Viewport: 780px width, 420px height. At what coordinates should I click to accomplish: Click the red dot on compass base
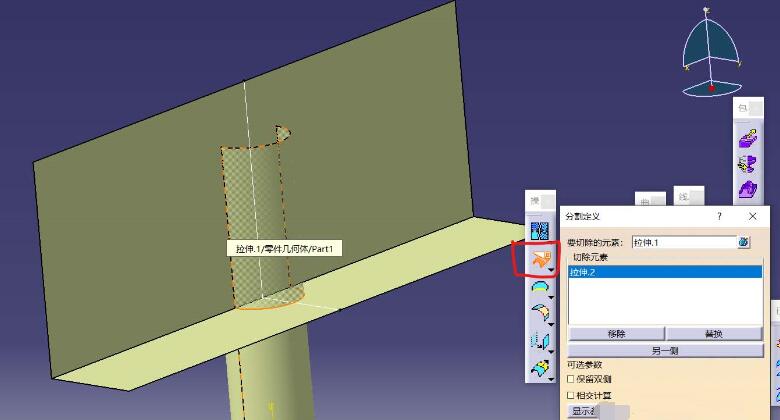(712, 89)
